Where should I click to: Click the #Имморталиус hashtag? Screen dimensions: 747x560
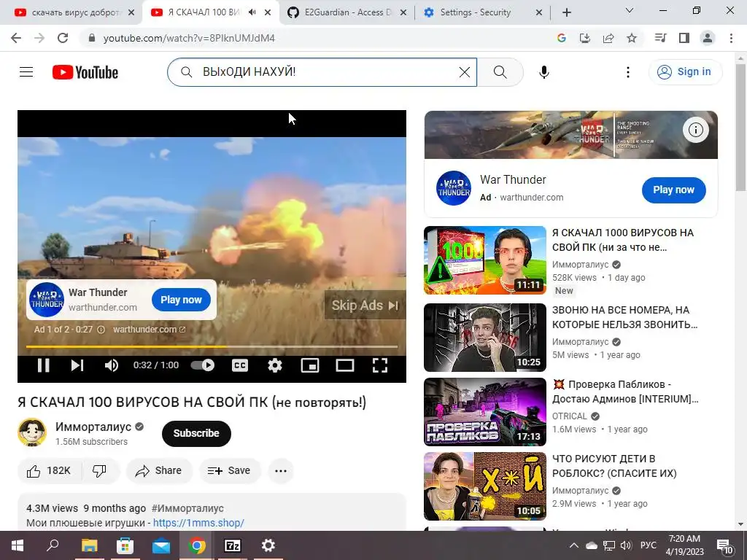pyautogui.click(x=187, y=508)
